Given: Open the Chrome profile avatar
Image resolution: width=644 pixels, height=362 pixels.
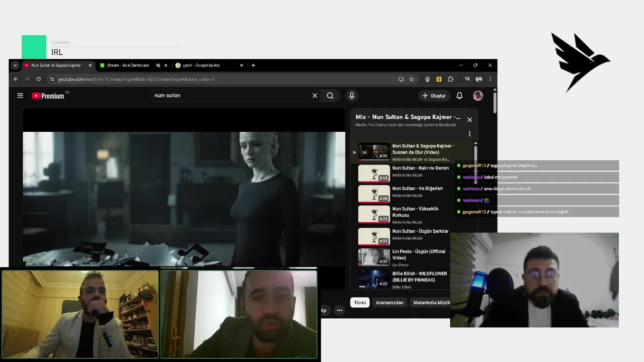Looking at the screenshot, I should pos(479,79).
